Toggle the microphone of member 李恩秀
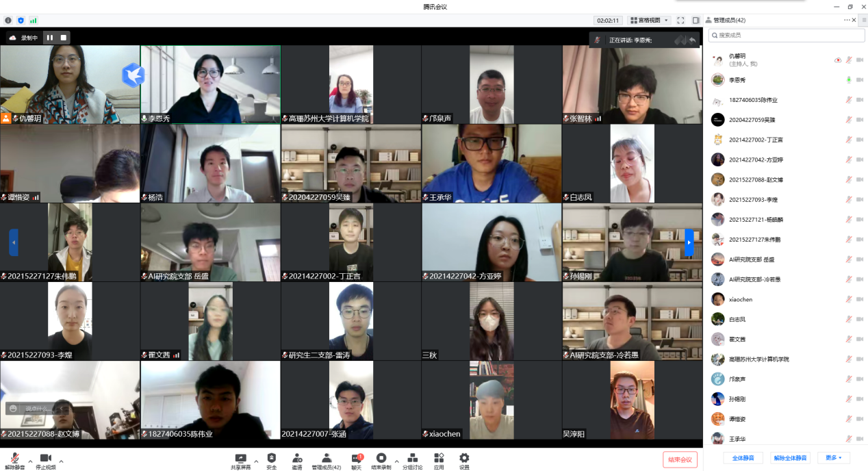Viewport: 868px width, 471px height. point(849,80)
